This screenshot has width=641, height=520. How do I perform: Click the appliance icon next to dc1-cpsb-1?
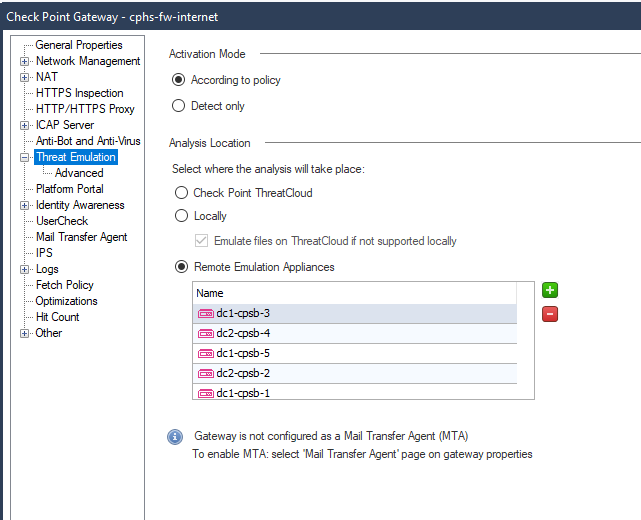point(206,394)
